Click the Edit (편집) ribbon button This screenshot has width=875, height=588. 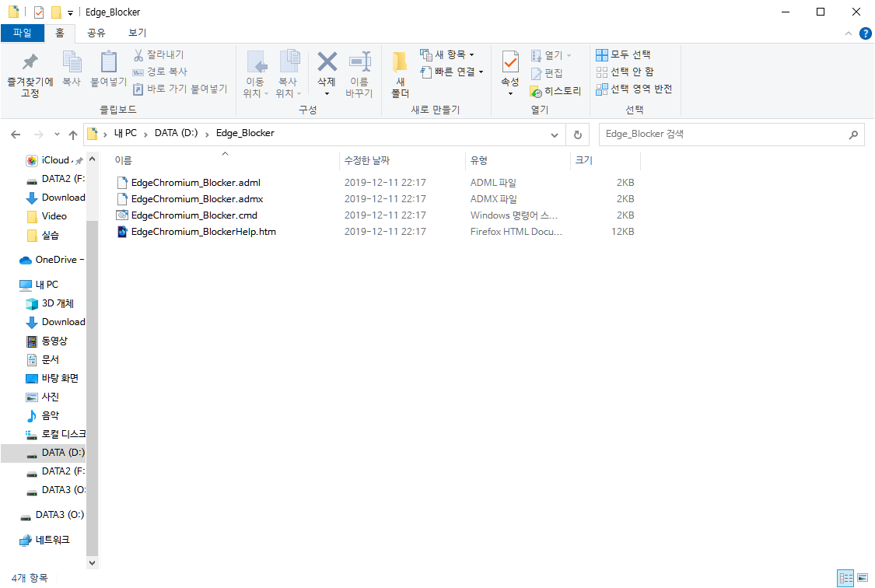click(x=546, y=73)
